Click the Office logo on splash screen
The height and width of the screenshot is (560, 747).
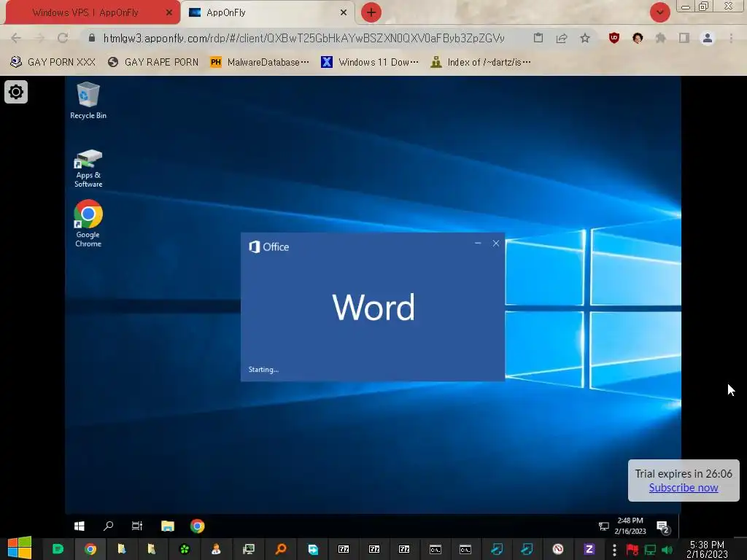(x=269, y=246)
